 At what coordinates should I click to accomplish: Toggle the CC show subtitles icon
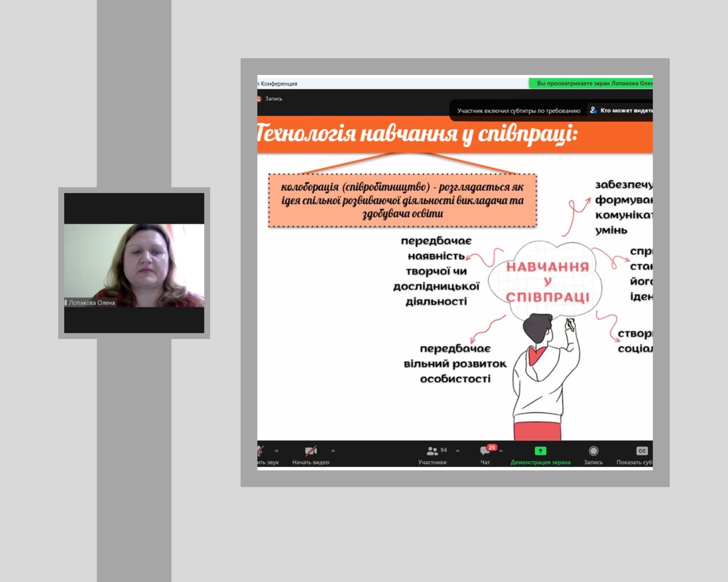[642, 451]
